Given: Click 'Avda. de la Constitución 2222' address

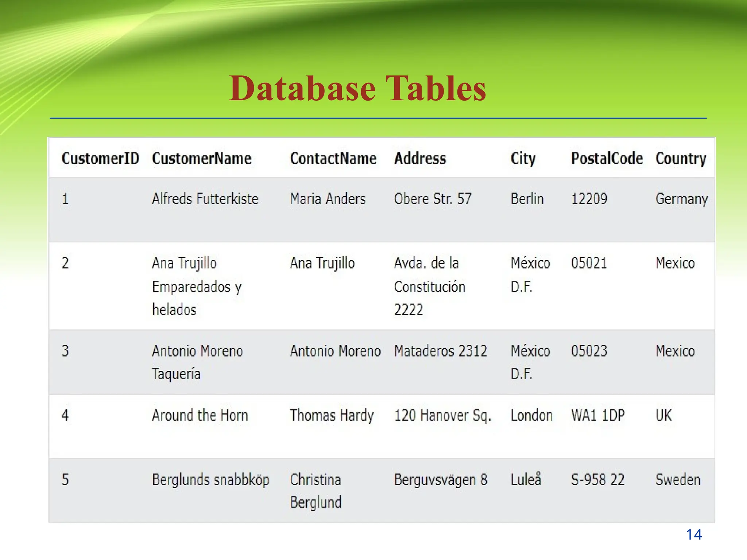Looking at the screenshot, I should 430,286.
